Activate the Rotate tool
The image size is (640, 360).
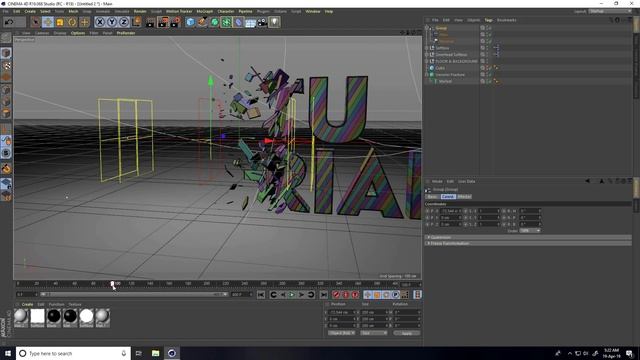tap(72, 22)
